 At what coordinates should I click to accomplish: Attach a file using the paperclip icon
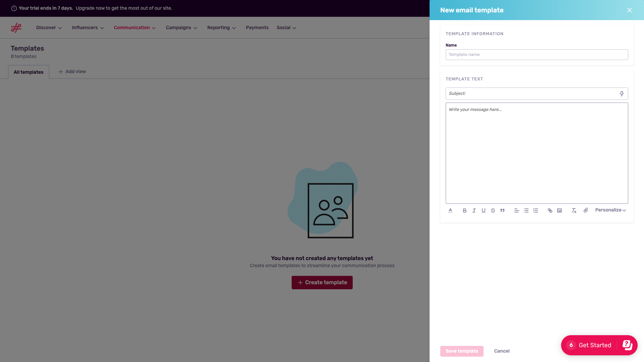pyautogui.click(x=586, y=210)
